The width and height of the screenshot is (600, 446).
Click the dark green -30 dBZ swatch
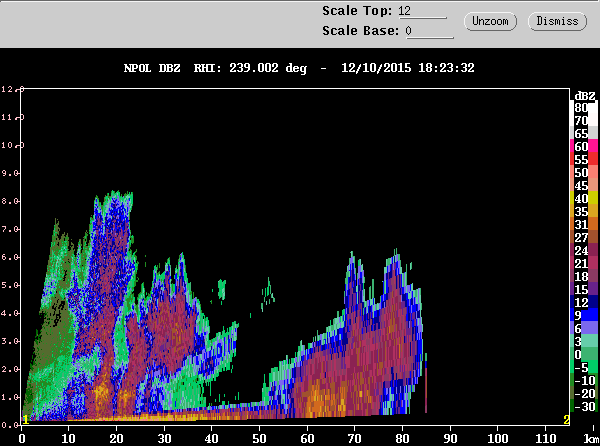click(x=580, y=406)
